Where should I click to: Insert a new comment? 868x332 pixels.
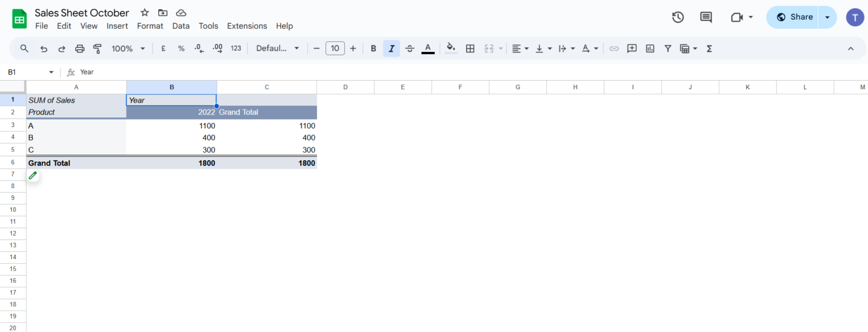pos(632,48)
